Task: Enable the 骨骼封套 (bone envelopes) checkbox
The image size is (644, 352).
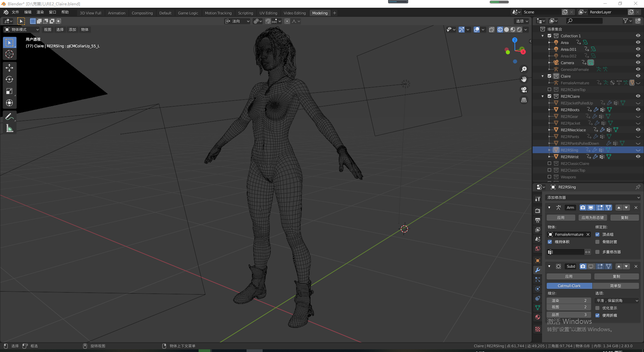Action: point(597,242)
